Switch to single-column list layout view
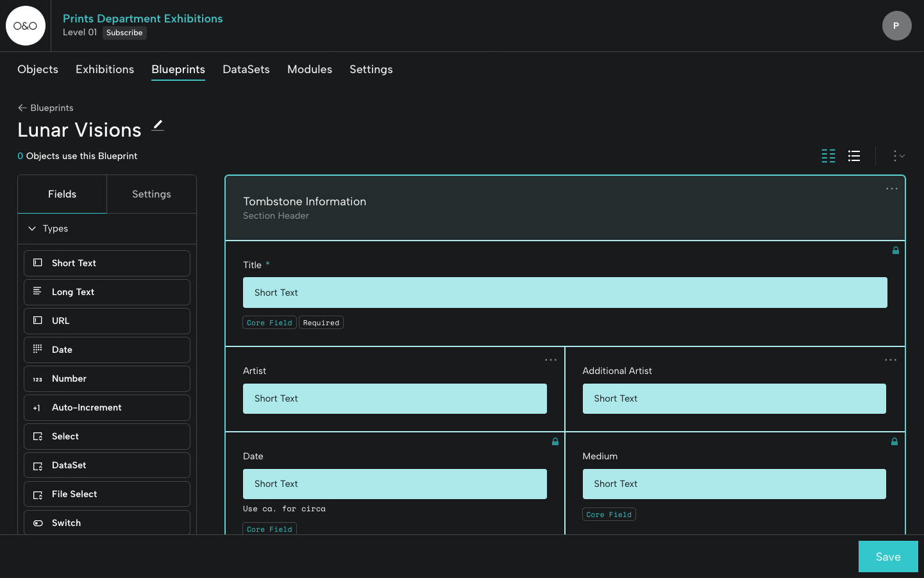The width and height of the screenshot is (924, 578). click(x=854, y=156)
